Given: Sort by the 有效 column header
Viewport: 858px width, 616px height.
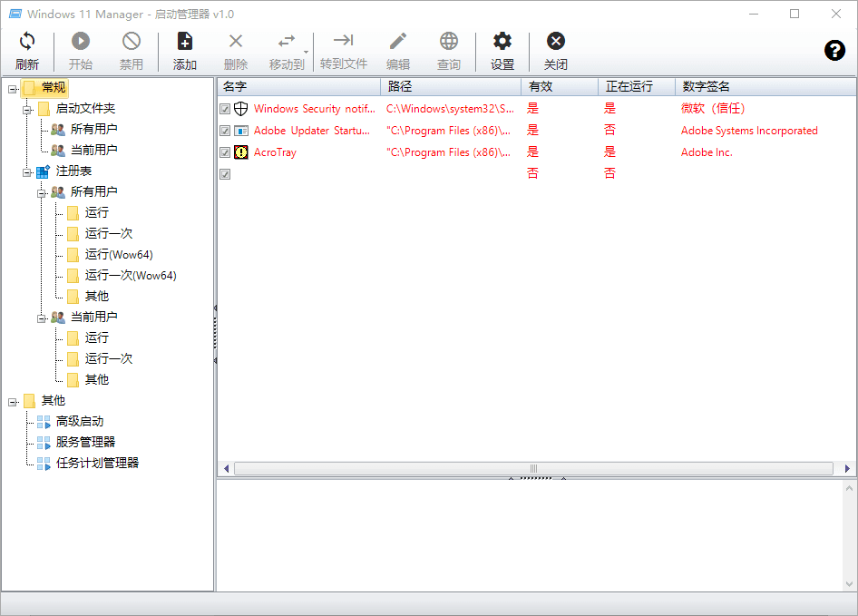Looking at the screenshot, I should click(560, 86).
